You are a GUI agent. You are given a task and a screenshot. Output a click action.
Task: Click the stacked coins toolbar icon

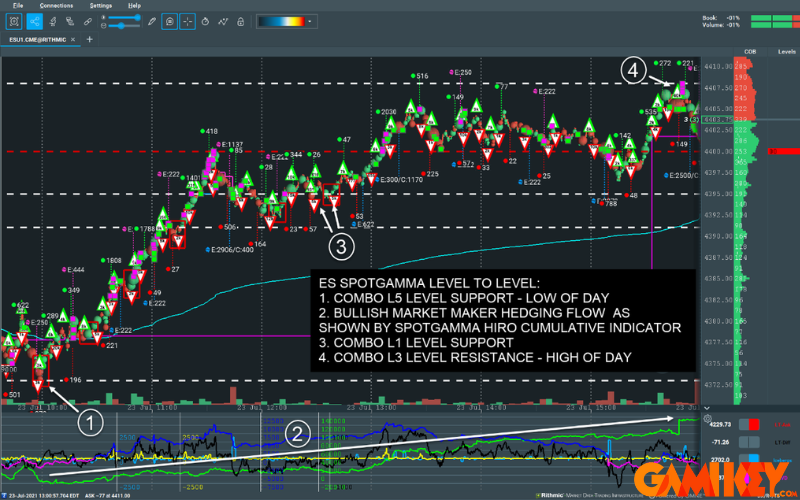click(70, 21)
